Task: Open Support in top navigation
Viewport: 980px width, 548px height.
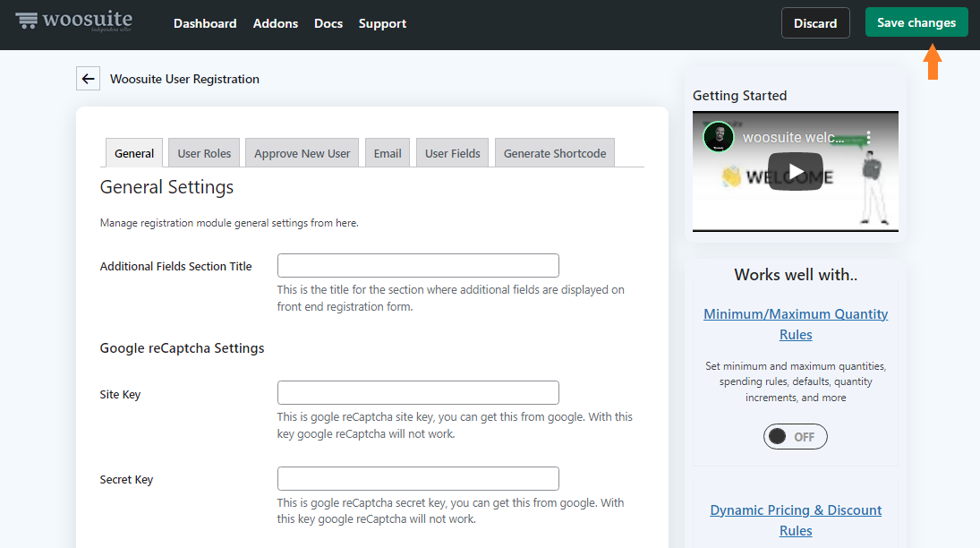Action: pyautogui.click(x=382, y=24)
